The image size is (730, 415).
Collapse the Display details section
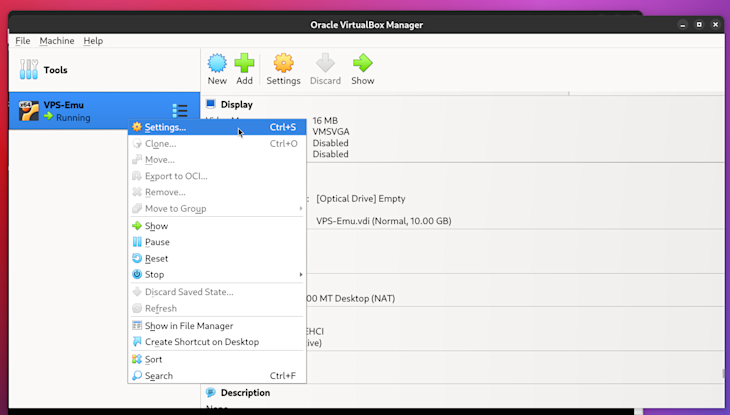click(236, 104)
